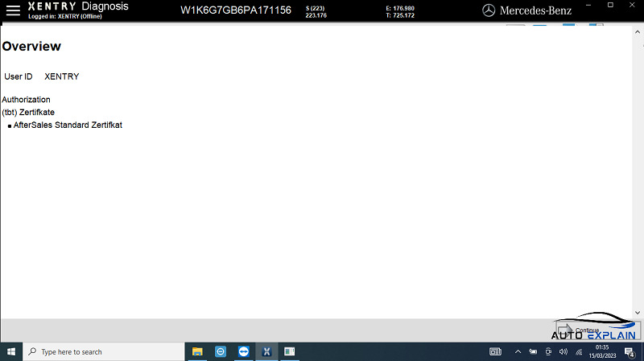Click the Mercedes-Benz star logo
The width and height of the screenshot is (644, 361).
point(489,10)
